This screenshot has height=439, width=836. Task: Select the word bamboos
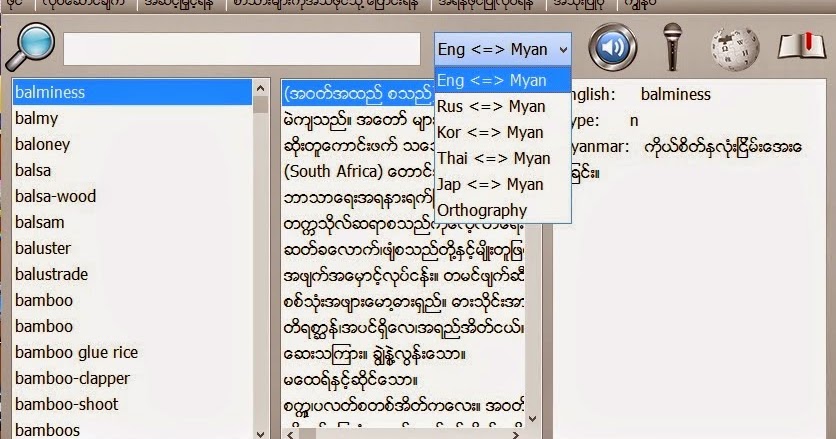[x=132, y=429]
